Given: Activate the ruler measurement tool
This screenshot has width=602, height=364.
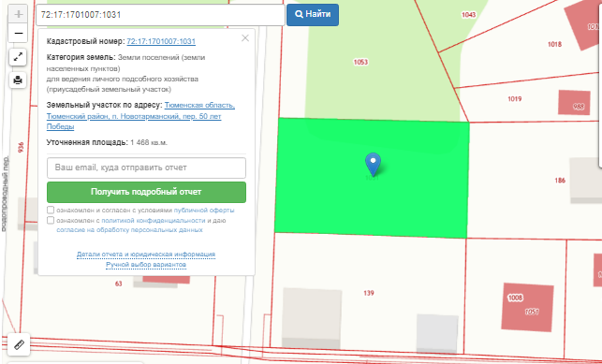Looking at the screenshot, I should (x=19, y=344).
